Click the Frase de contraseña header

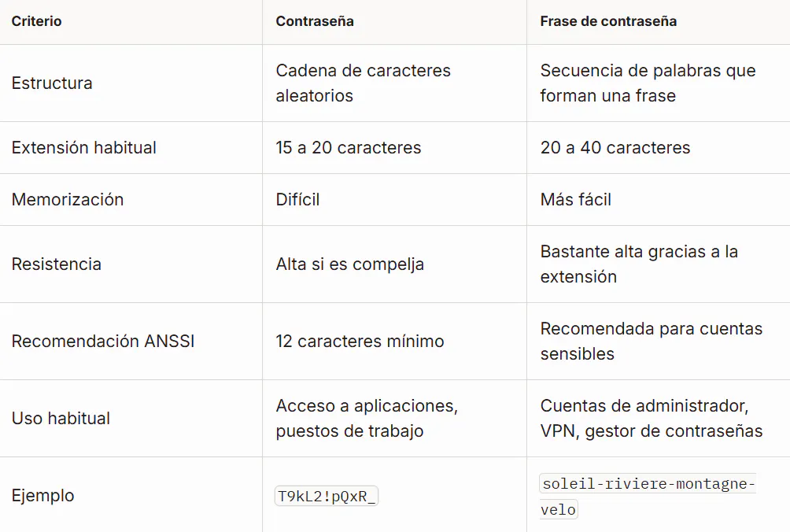(608, 21)
